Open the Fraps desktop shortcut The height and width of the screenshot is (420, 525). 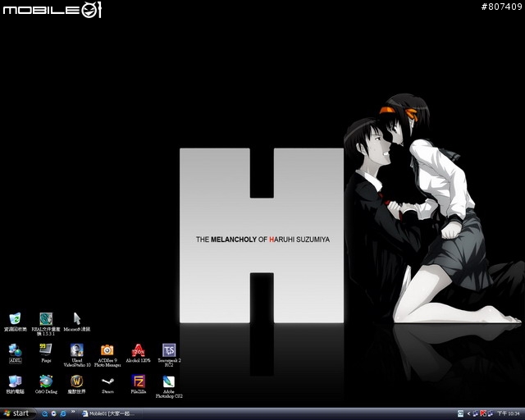click(x=46, y=350)
